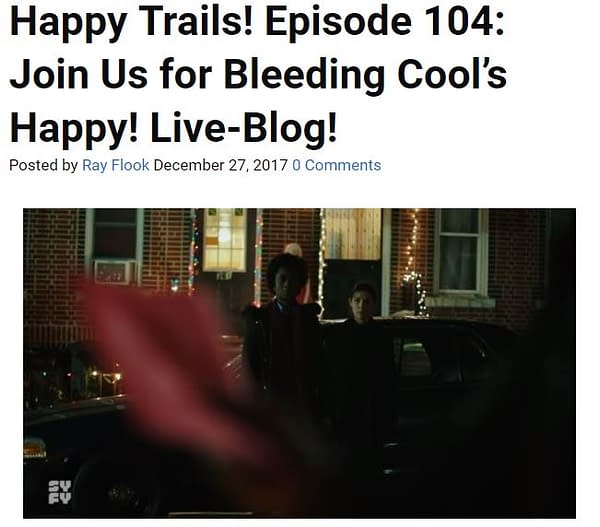Click the word 'Live-Blog!' in the title
This screenshot has width=600, height=527.
pyautogui.click(x=243, y=127)
